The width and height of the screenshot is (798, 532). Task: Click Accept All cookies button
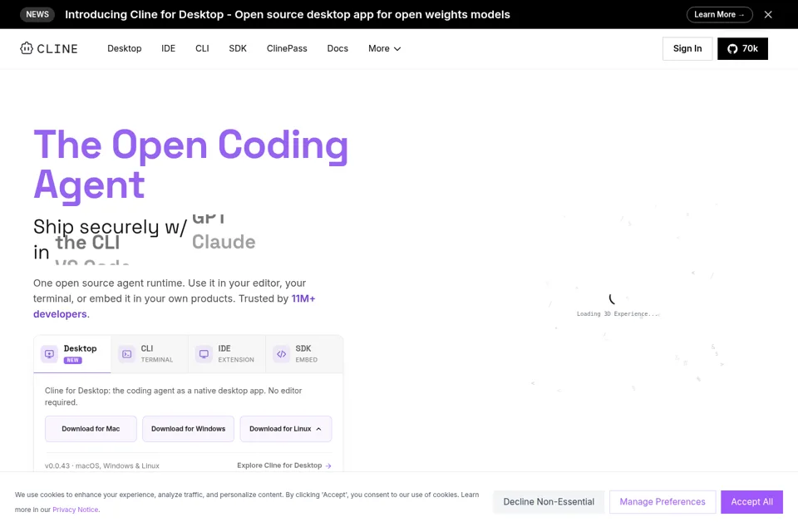(751, 502)
